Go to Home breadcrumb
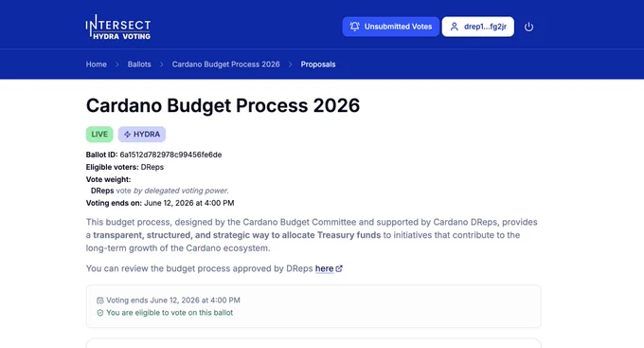The image size is (644, 348). 96,64
